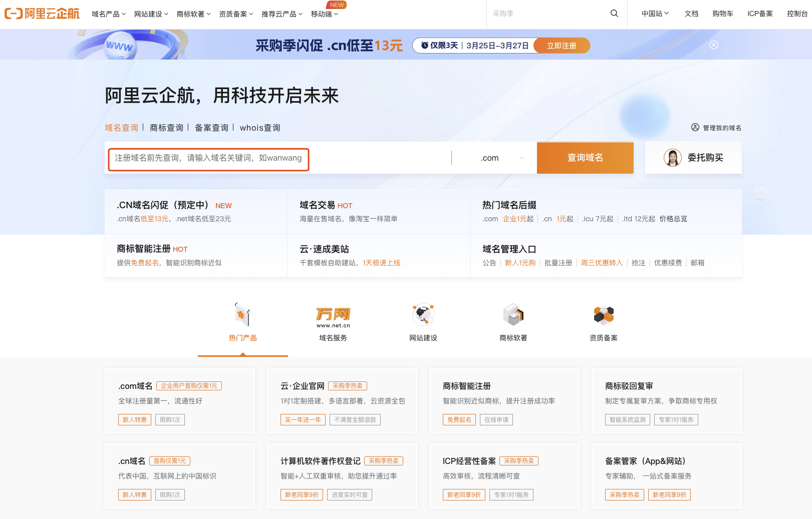
Task: Select the 商标软著 icon
Action: (x=513, y=315)
